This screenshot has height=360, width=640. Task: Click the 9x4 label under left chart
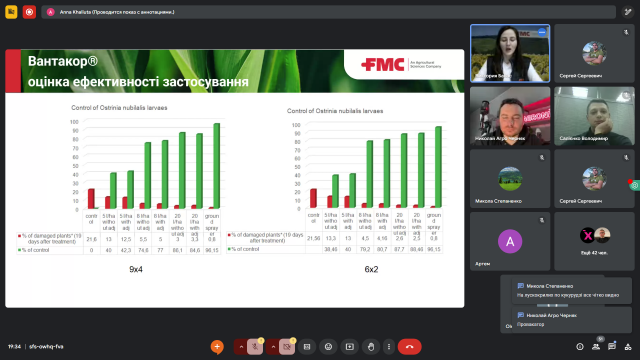click(136, 269)
